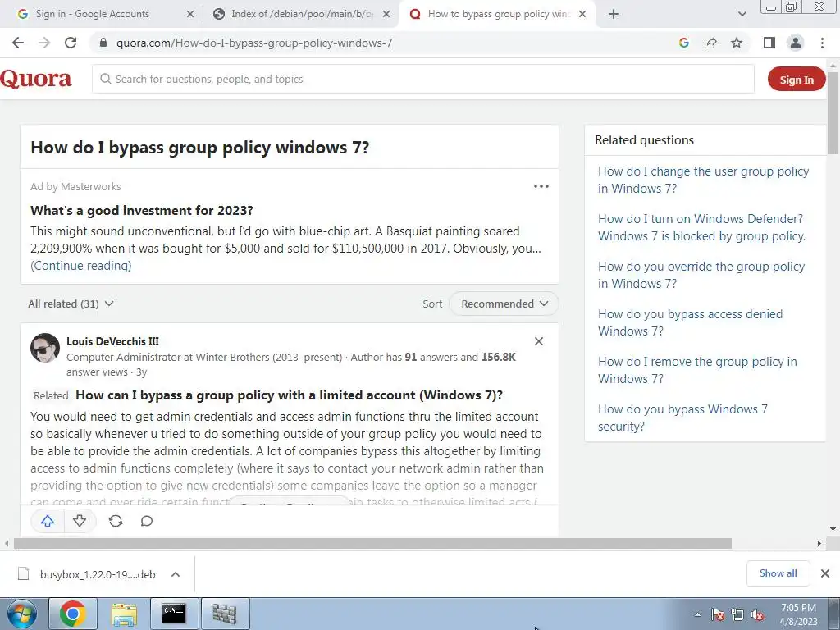Screen dimensions: 840x630
Task: Go back using the browser back arrow
Action: coord(18,43)
